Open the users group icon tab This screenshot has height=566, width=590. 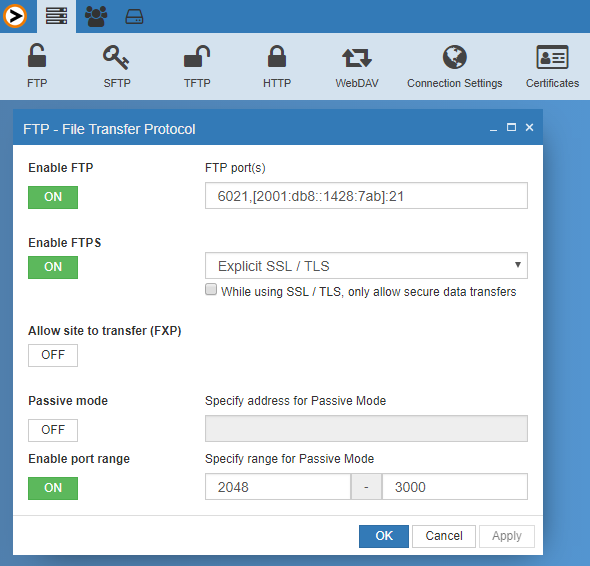pos(96,17)
